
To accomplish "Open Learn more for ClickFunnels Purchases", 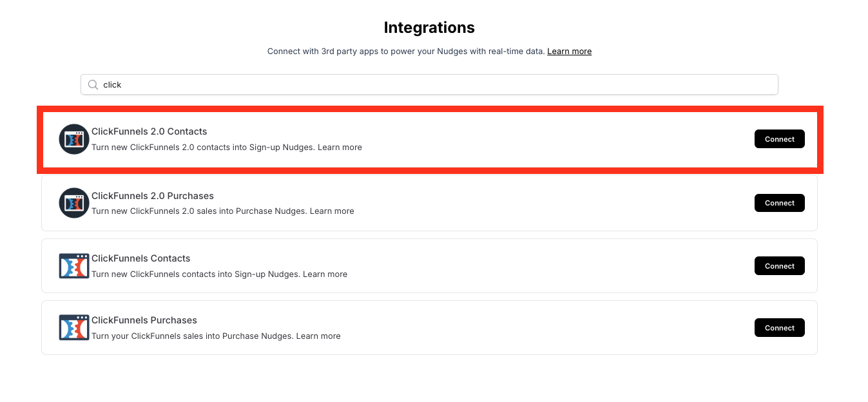I will click(318, 336).
